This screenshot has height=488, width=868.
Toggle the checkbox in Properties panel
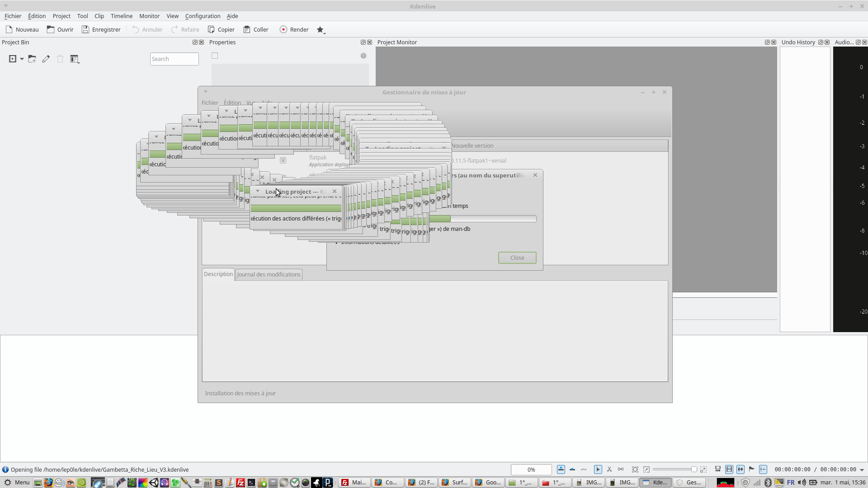(x=215, y=56)
